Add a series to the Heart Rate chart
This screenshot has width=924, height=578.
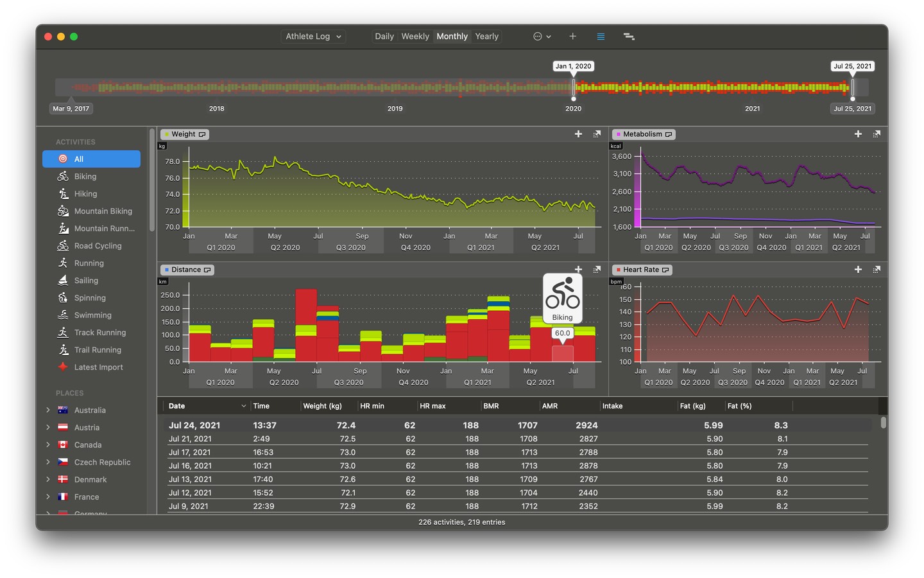[x=858, y=270]
